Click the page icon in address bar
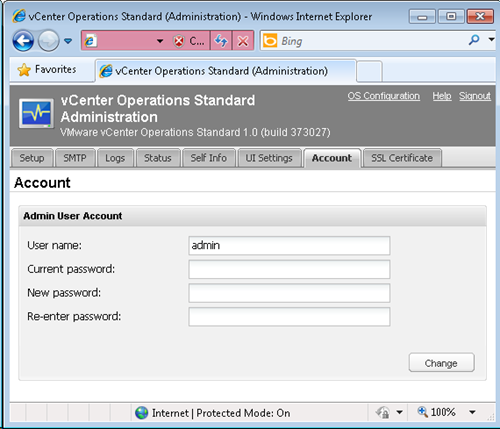Viewport: 500px width, 429px height. [90, 41]
